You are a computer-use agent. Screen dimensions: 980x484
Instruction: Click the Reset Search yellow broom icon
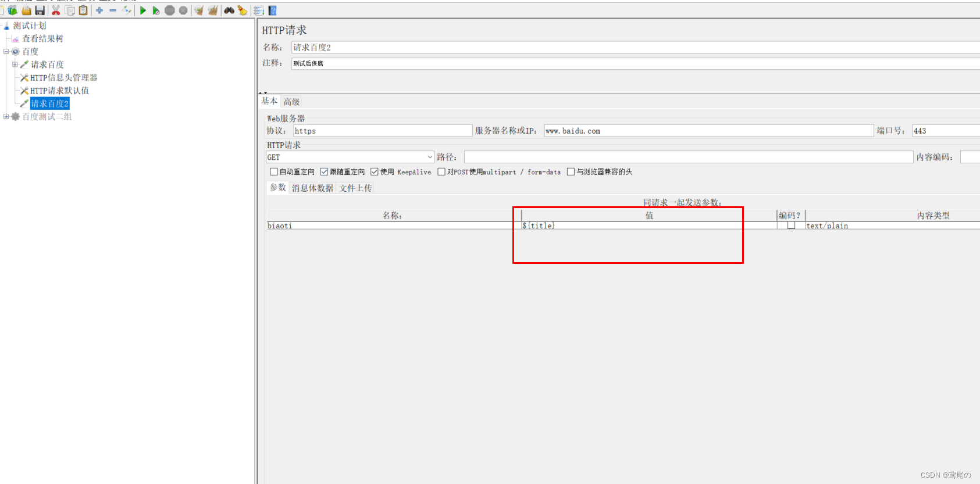tap(243, 10)
